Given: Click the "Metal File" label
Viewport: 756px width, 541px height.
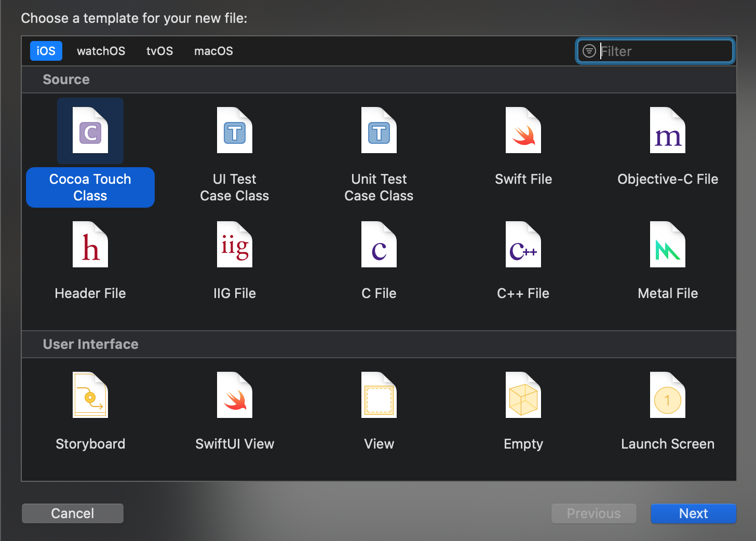Looking at the screenshot, I should pos(668,293).
